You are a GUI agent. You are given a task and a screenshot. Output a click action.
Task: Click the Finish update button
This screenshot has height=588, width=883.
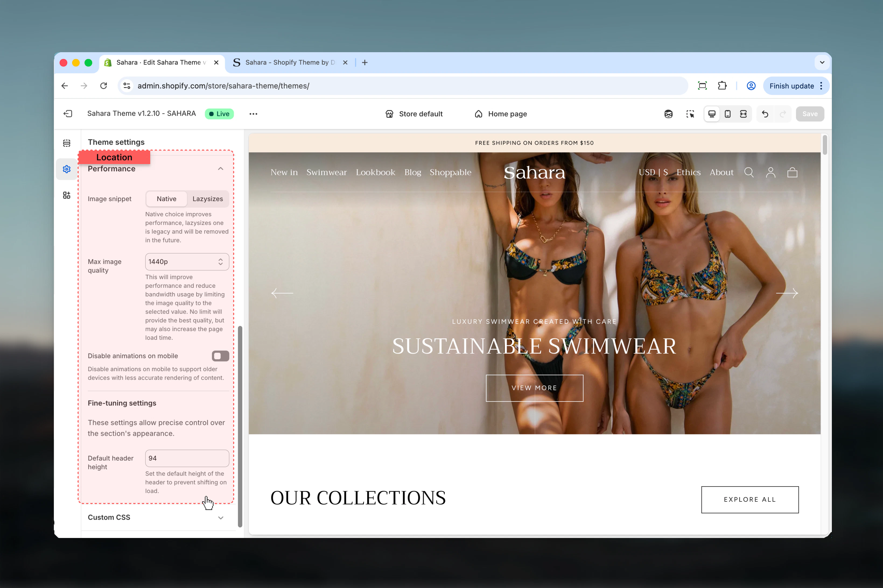click(796, 86)
